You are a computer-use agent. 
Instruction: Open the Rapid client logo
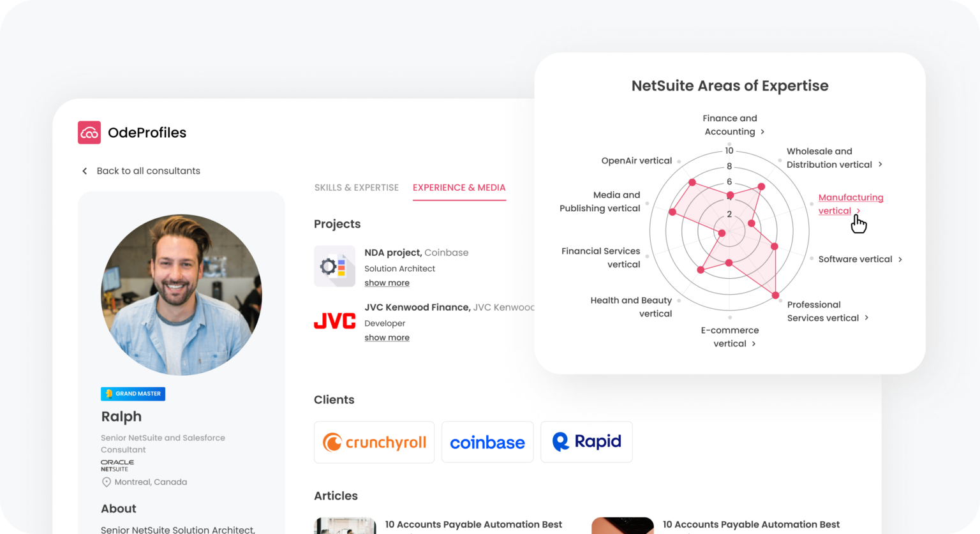tap(586, 441)
